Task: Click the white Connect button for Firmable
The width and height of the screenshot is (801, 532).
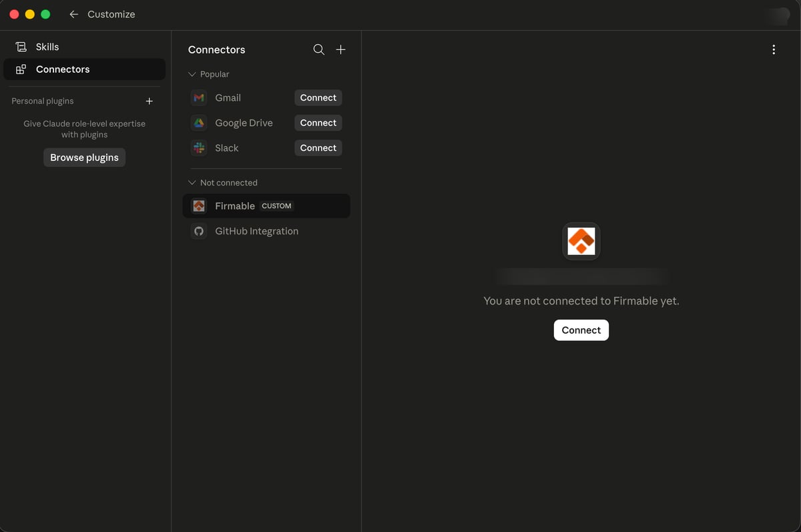Action: pos(581,330)
